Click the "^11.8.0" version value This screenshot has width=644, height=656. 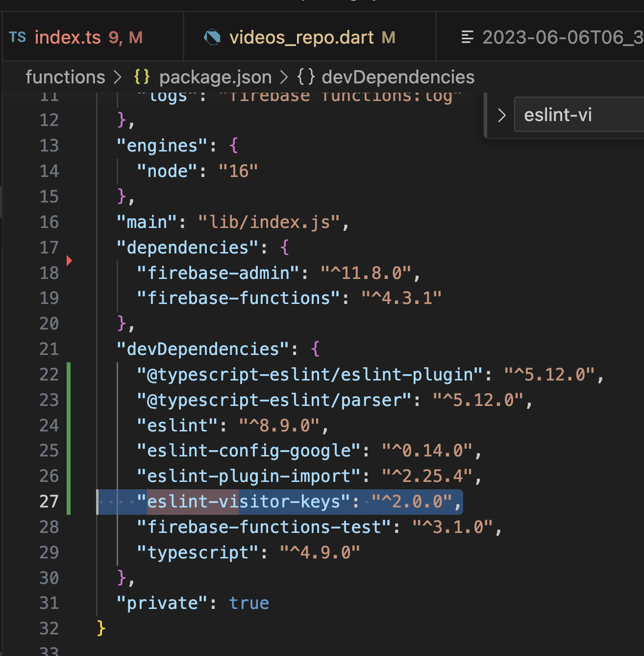tap(366, 273)
